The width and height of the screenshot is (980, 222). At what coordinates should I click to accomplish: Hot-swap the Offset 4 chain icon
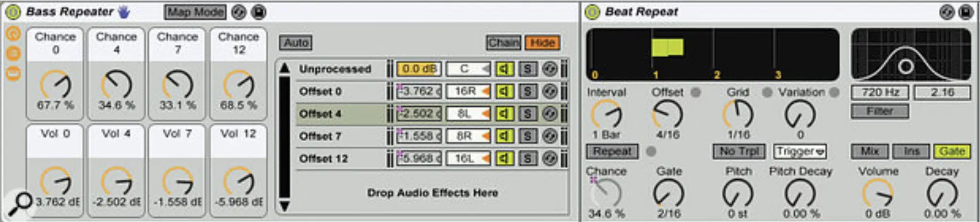(x=550, y=114)
